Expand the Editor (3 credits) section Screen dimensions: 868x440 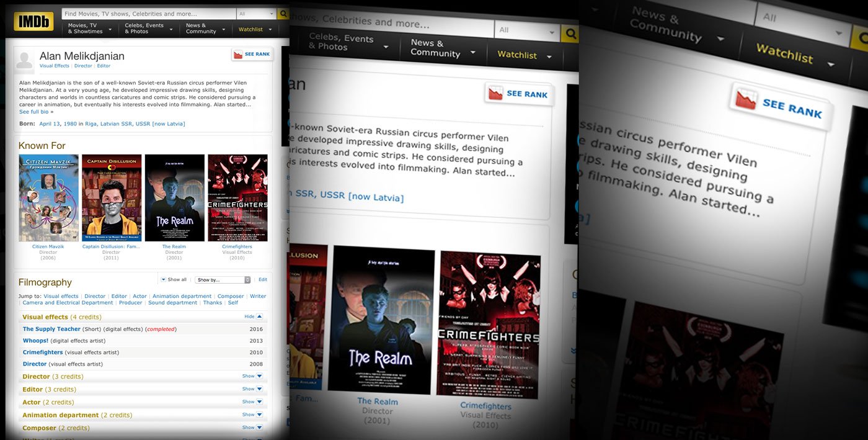click(252, 389)
